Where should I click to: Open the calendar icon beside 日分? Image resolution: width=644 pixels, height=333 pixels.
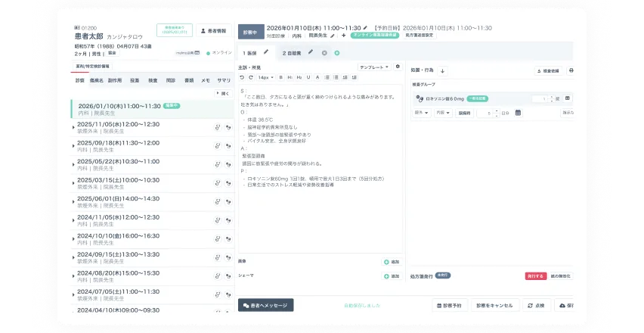tap(518, 113)
